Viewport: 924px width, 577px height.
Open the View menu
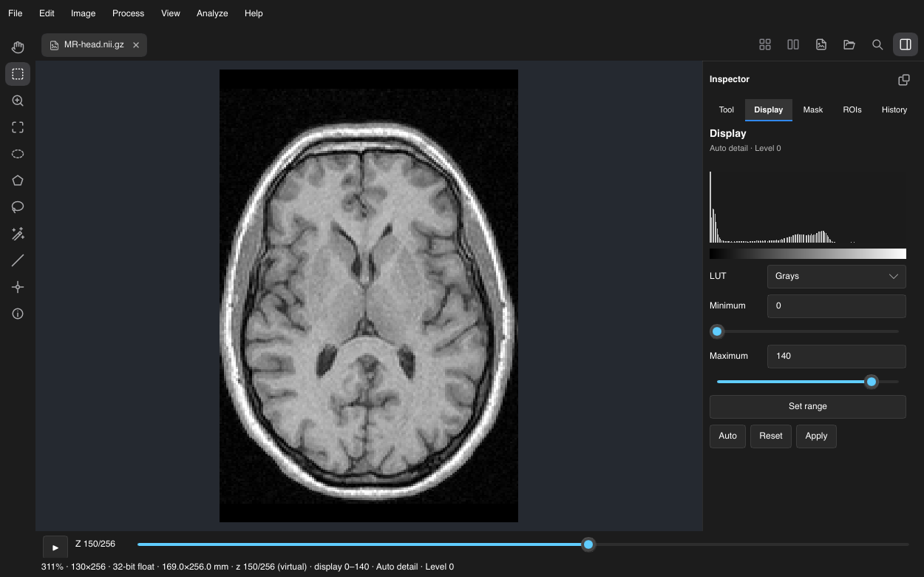(171, 13)
